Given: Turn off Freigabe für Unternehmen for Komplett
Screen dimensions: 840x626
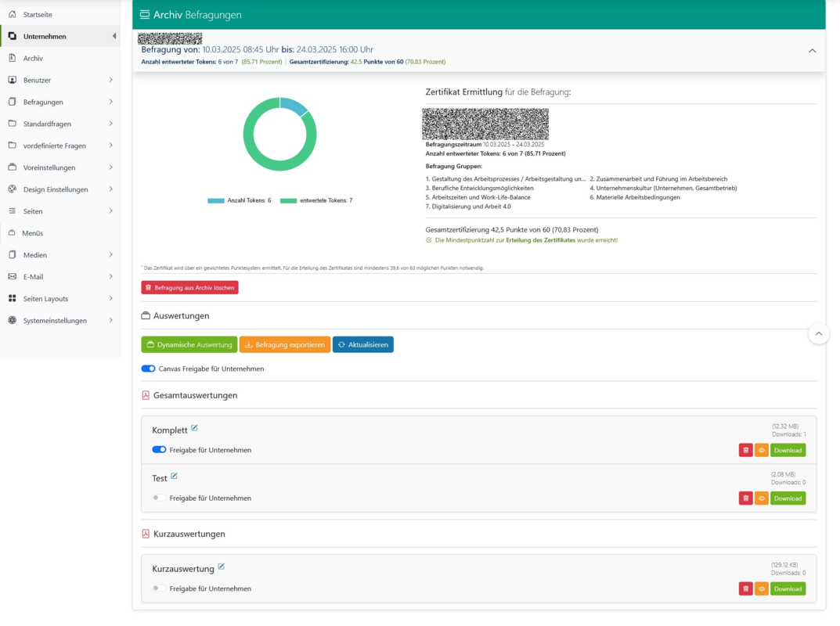Looking at the screenshot, I should point(159,450).
